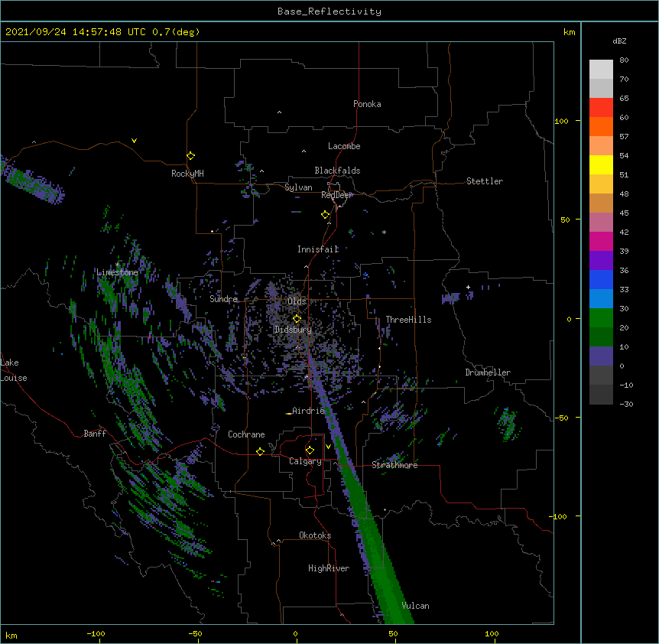Click the Vulcan label
This screenshot has width=659, height=644.
click(x=415, y=606)
